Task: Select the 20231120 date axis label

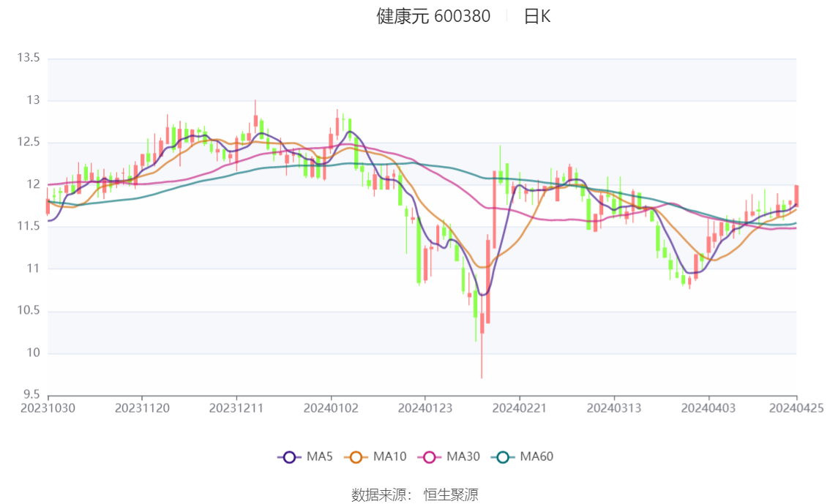Action: point(142,408)
